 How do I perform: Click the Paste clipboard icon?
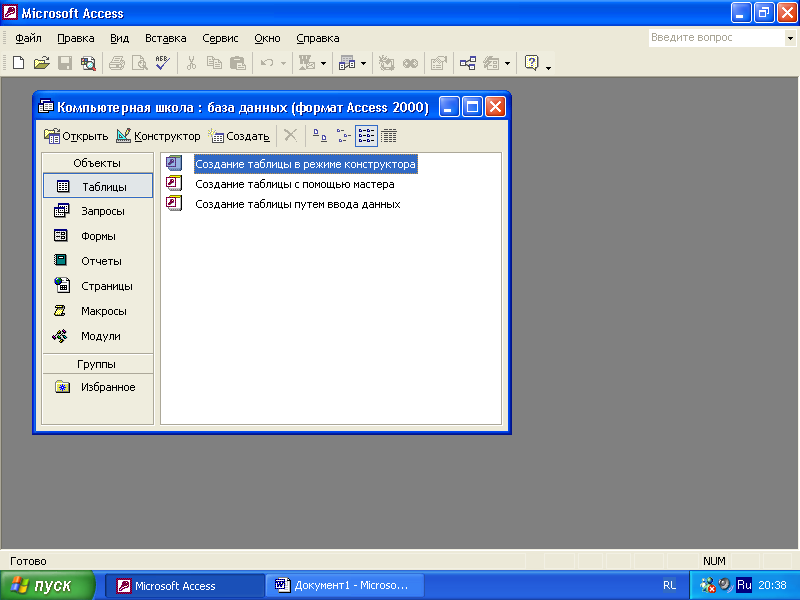238,63
